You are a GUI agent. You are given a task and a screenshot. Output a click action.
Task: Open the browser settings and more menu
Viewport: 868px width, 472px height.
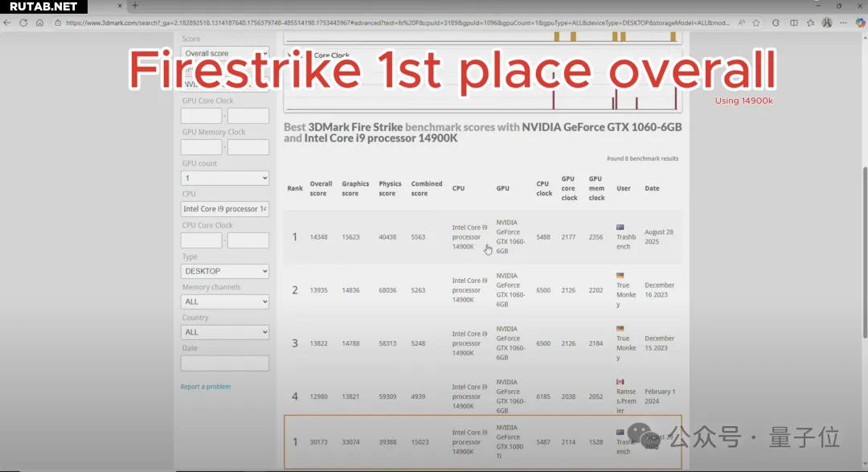pyautogui.click(x=843, y=23)
